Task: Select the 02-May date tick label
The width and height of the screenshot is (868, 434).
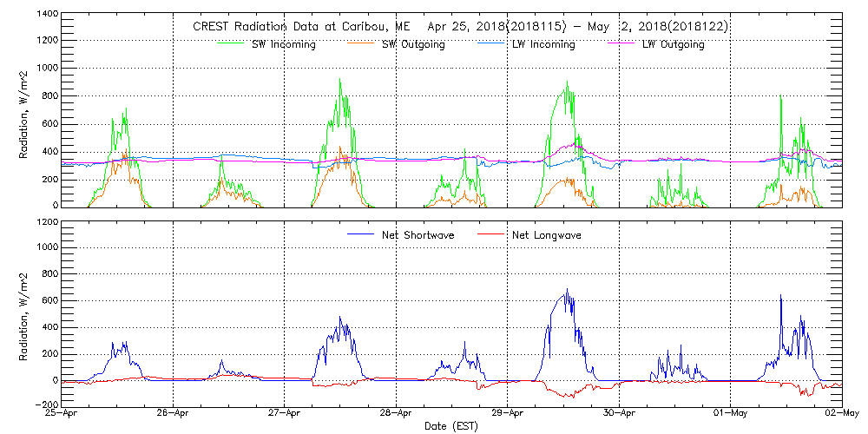Action: (x=840, y=414)
